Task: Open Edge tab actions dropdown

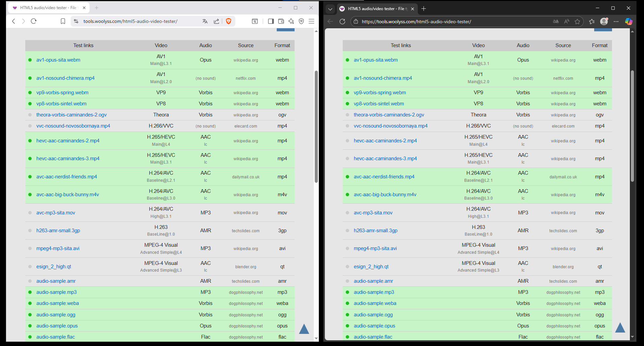Action: 330,9
